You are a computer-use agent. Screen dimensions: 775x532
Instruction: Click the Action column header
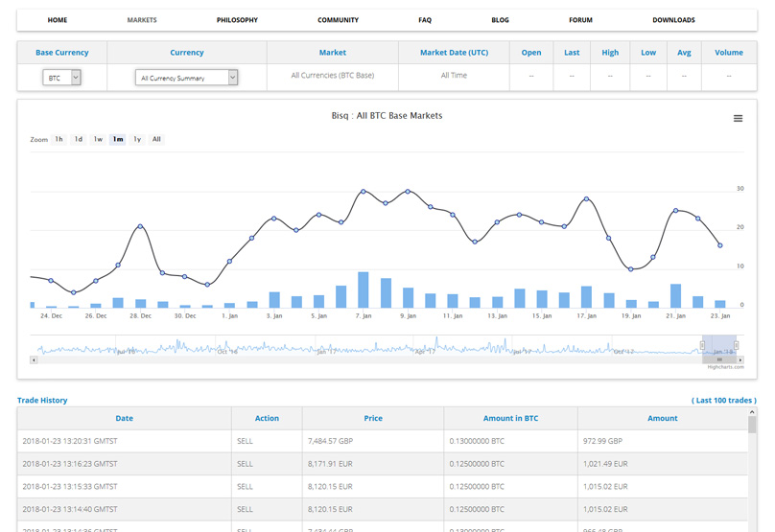(267, 418)
